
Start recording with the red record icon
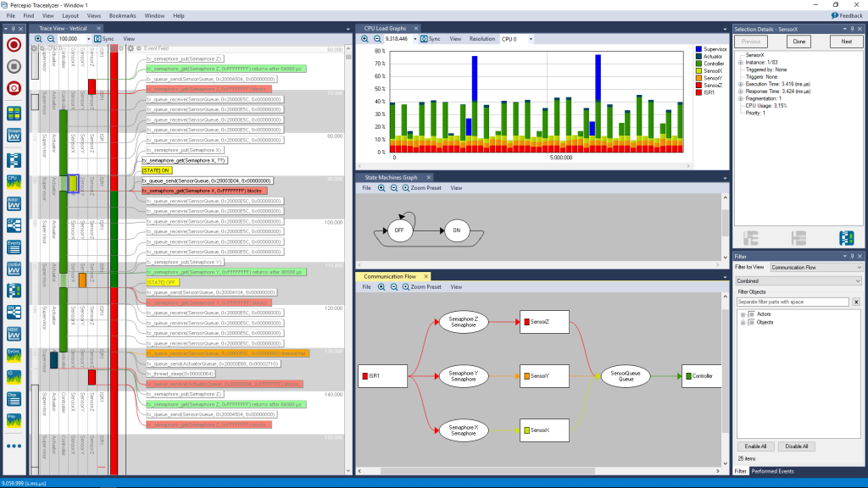14,45
